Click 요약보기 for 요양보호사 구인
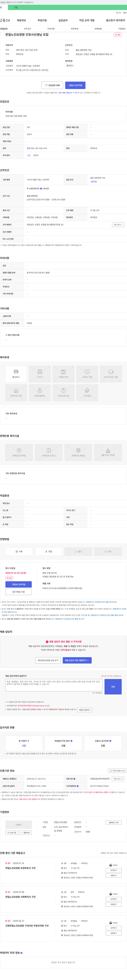 (x=114, y=870)
